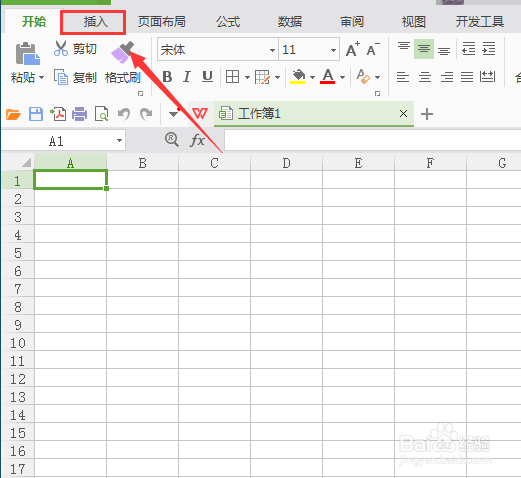Open the font name dropdown
Image resolution: width=521 pixels, height=478 pixels.
click(272, 50)
